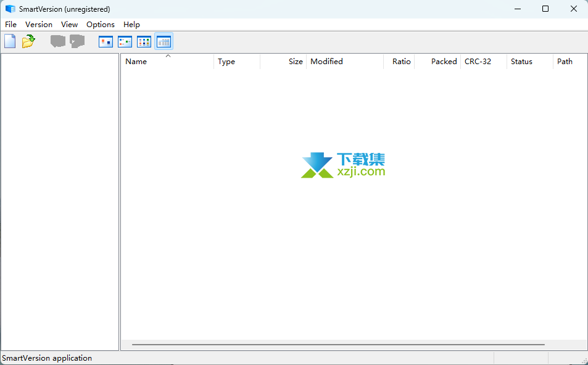Sort list by CRC-32 column header

tap(484, 62)
